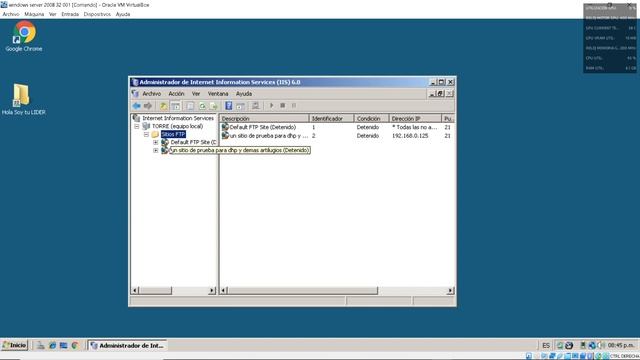The width and height of the screenshot is (640, 360).
Task: Open the Ventana menu
Action: pos(218,93)
